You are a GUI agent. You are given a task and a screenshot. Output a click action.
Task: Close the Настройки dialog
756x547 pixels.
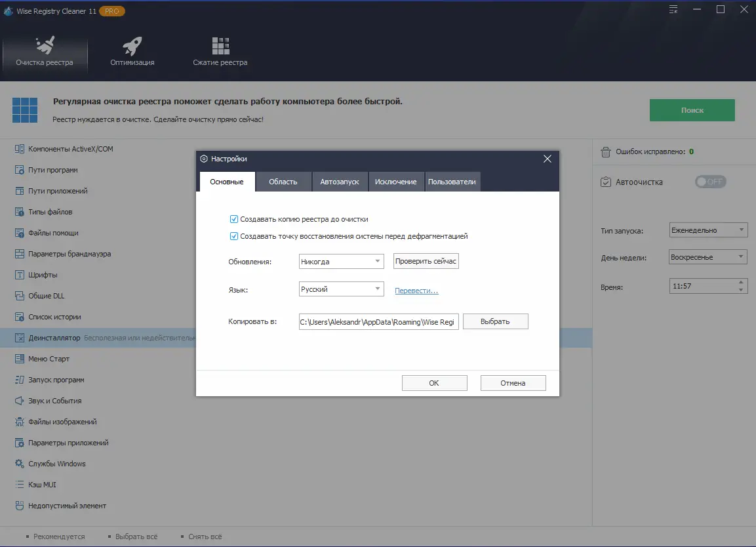[x=547, y=159]
